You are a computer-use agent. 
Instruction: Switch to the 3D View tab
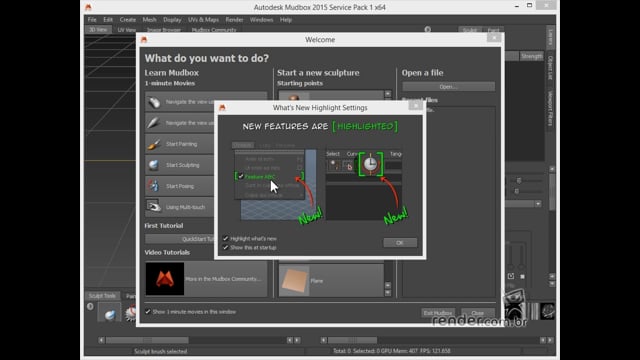(x=98, y=30)
